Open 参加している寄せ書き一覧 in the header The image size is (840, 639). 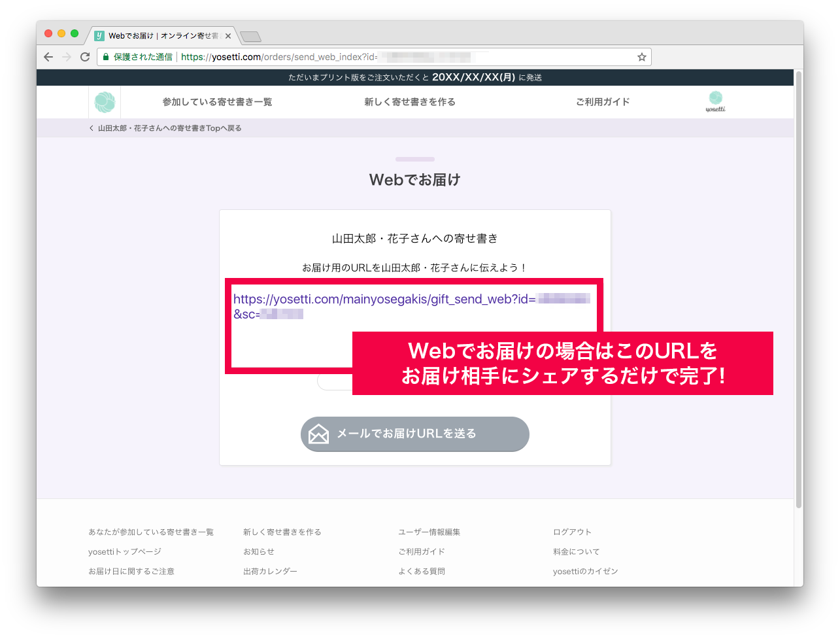(218, 102)
